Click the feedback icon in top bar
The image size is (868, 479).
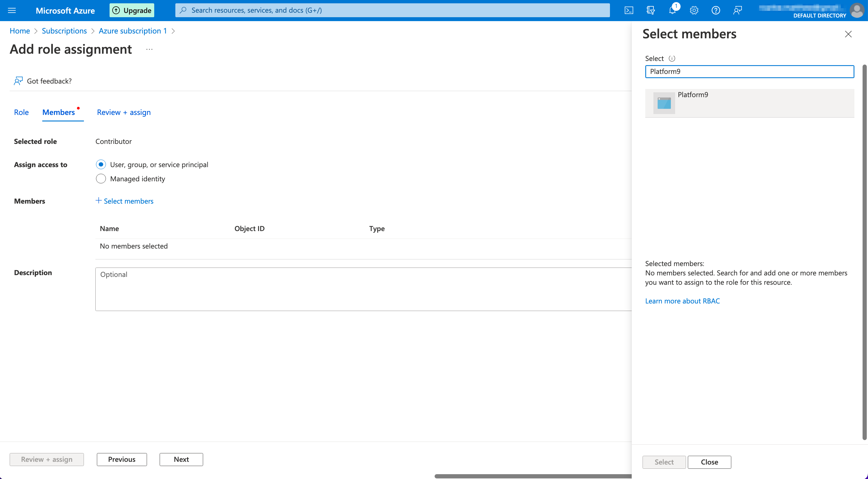click(x=738, y=10)
